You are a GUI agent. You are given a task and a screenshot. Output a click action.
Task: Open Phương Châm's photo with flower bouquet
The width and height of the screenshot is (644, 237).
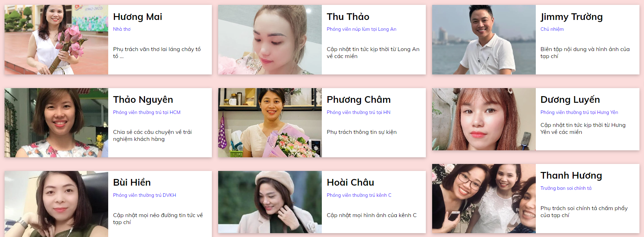270,123
